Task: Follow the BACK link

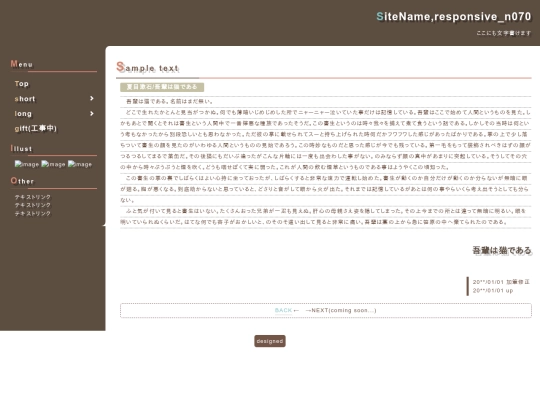Action: 283,310
